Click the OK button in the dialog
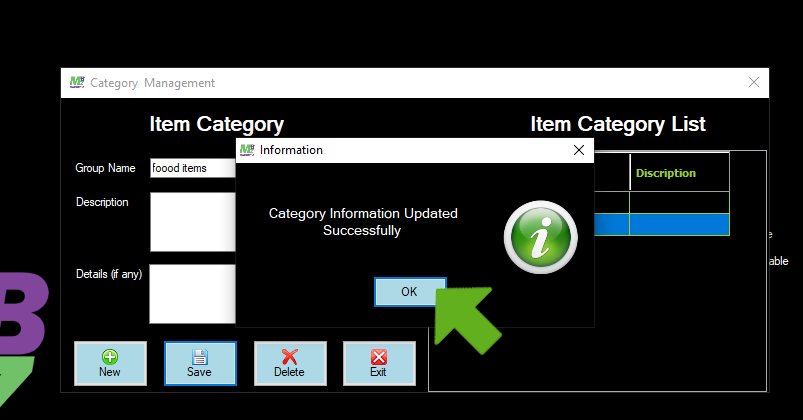Viewport: 803px width, 420px height. tap(410, 292)
